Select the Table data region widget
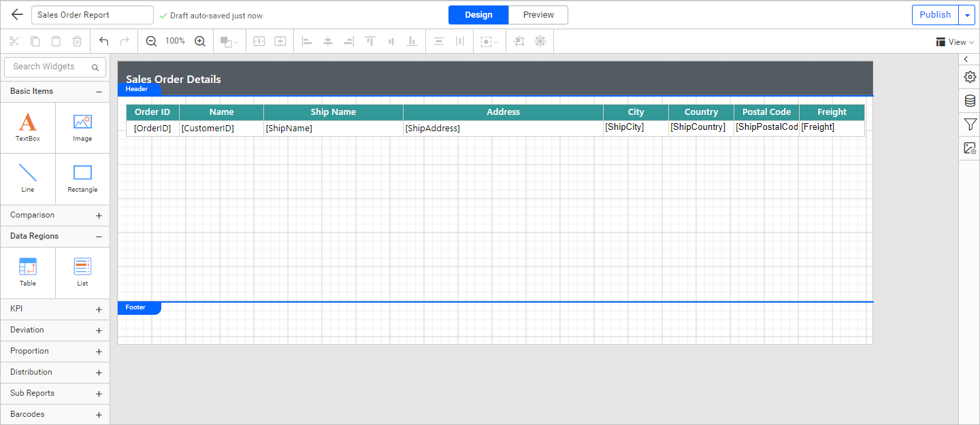The width and height of the screenshot is (980, 425). point(28,272)
